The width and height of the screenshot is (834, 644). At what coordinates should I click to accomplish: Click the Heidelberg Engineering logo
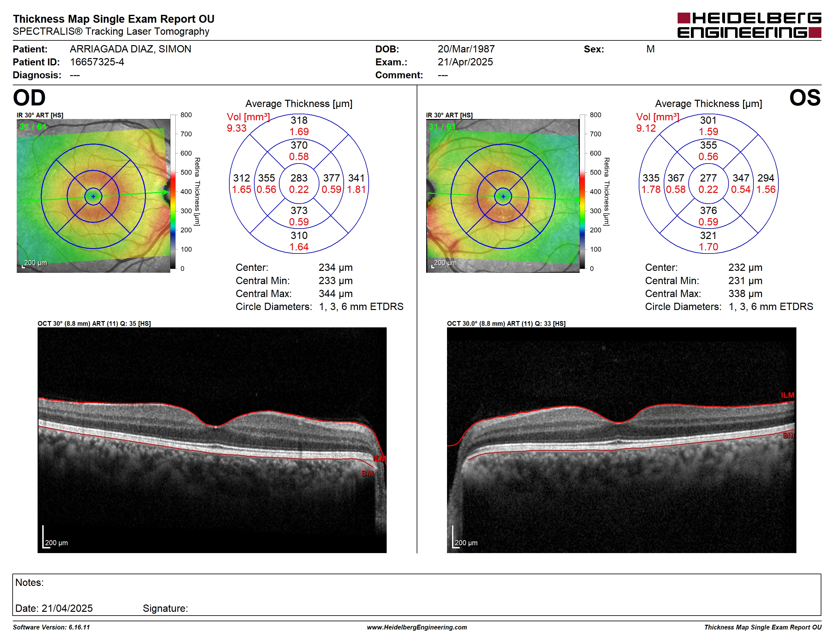coord(749,25)
